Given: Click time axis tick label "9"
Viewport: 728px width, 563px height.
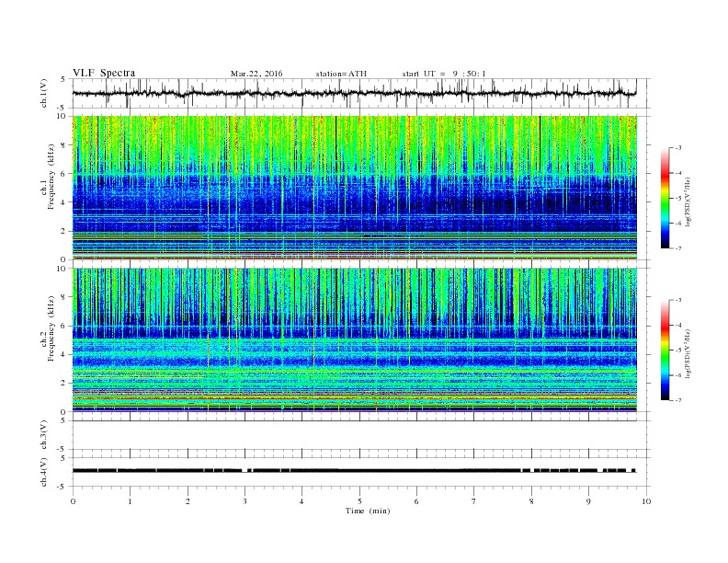Looking at the screenshot, I should pos(588,501).
